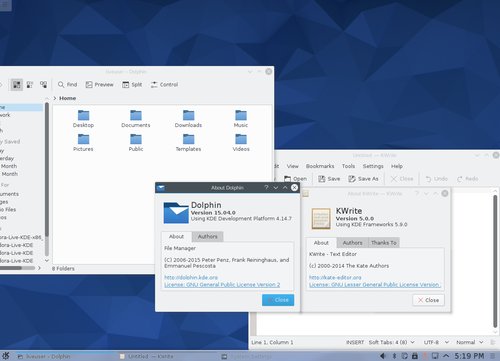The width and height of the screenshot is (500, 361).
Task: Click the 5:19 PM clock
Action: (x=469, y=356)
